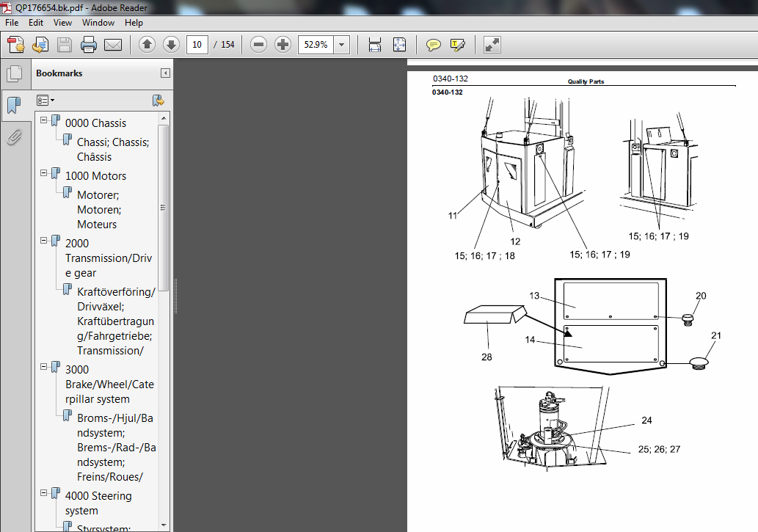Click part label 28 in diagram
The width and height of the screenshot is (758, 532).
click(486, 357)
